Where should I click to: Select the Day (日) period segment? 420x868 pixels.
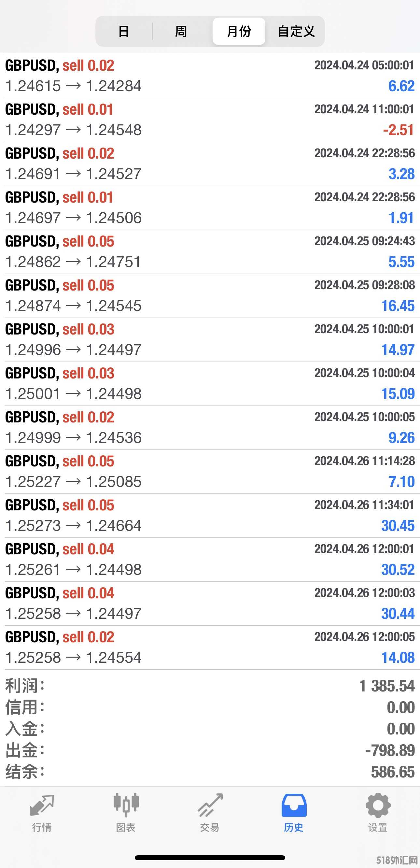(x=124, y=31)
